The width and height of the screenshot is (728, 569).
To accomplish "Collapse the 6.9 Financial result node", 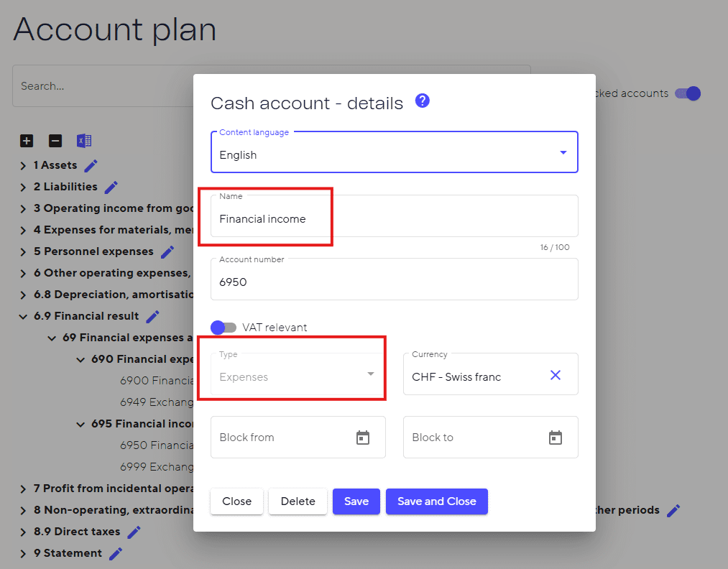I will pyautogui.click(x=24, y=316).
